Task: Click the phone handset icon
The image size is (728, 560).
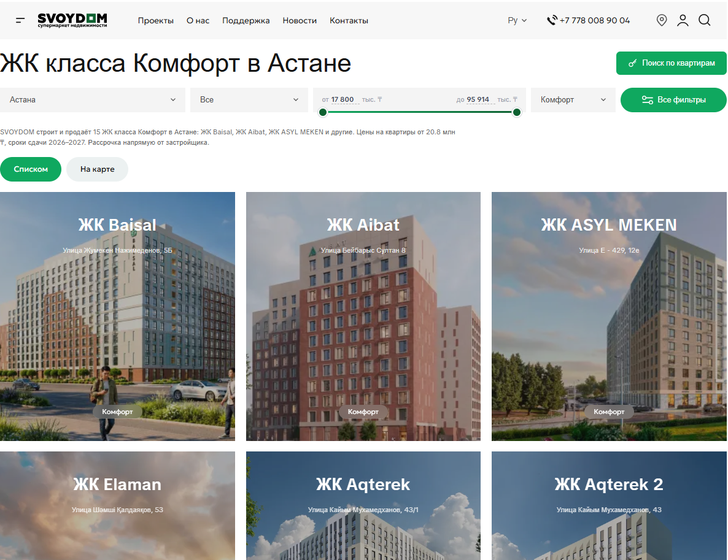Action: 552,20
